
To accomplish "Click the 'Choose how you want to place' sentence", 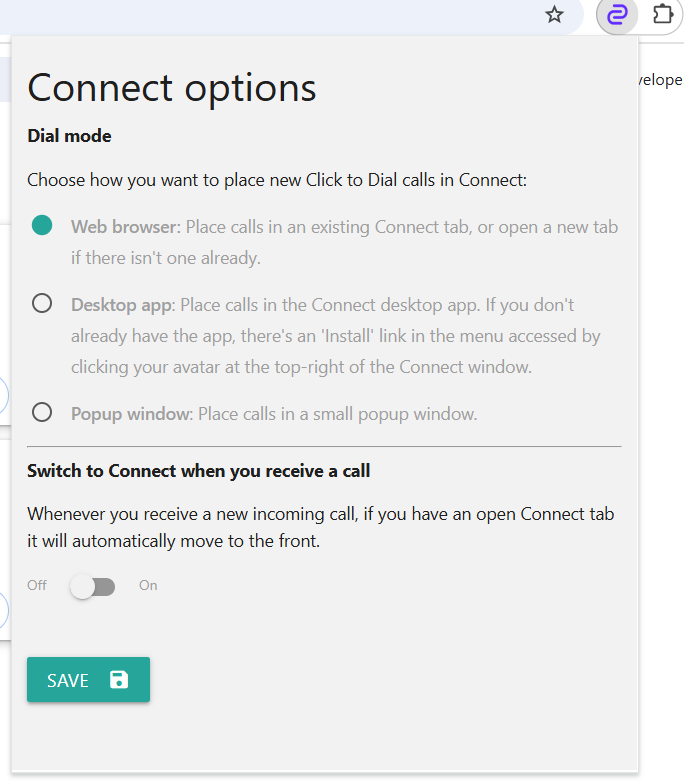I will point(277,180).
